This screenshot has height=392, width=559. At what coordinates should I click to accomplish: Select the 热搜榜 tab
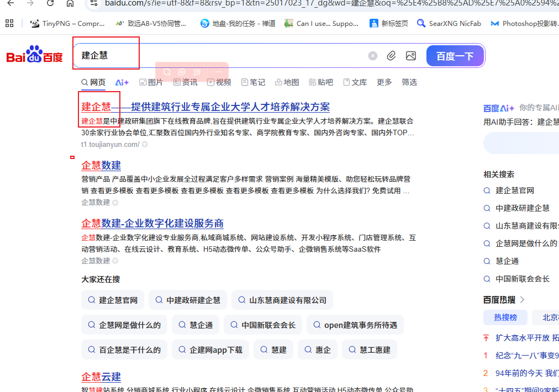(505, 317)
